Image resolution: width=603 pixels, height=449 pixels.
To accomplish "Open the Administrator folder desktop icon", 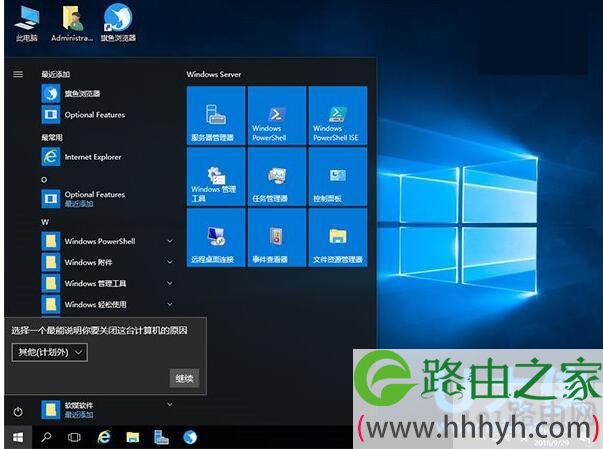I will coord(72,23).
